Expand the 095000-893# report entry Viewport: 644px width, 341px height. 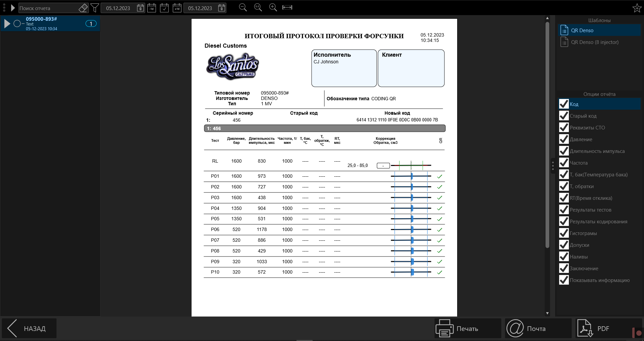(x=7, y=24)
